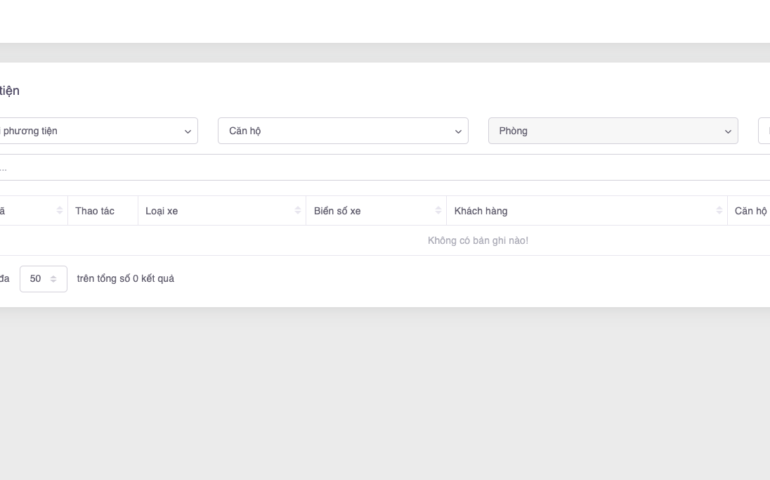Click the up/down arrows beside page size 50

coord(53,279)
